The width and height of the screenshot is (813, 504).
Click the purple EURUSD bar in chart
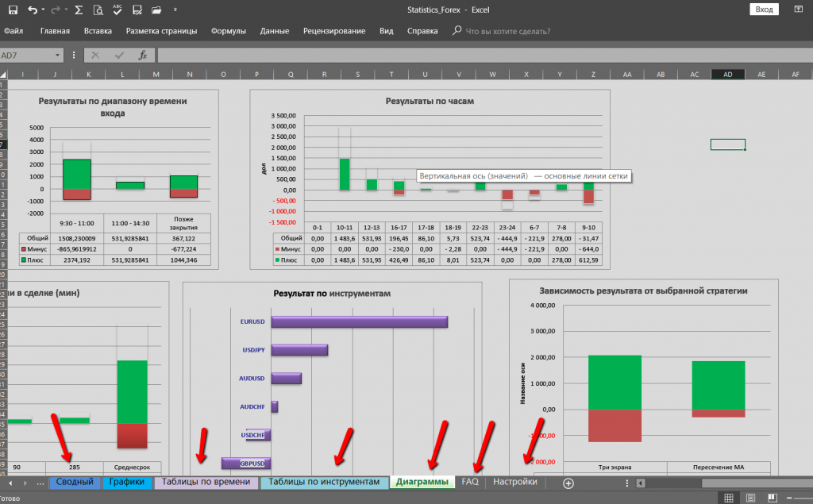(x=359, y=321)
